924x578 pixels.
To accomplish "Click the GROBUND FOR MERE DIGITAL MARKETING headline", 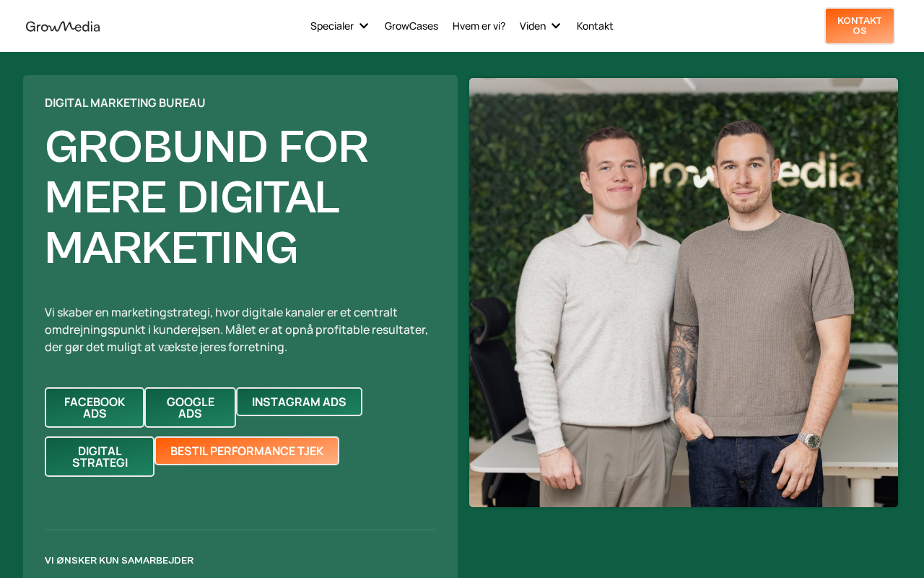I will click(x=207, y=197).
